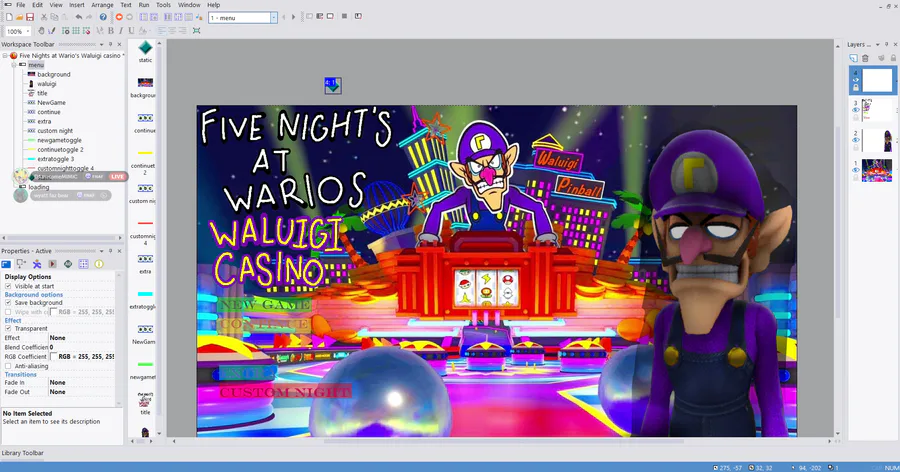Select layer 1 casino background thumbnail

coord(877,171)
